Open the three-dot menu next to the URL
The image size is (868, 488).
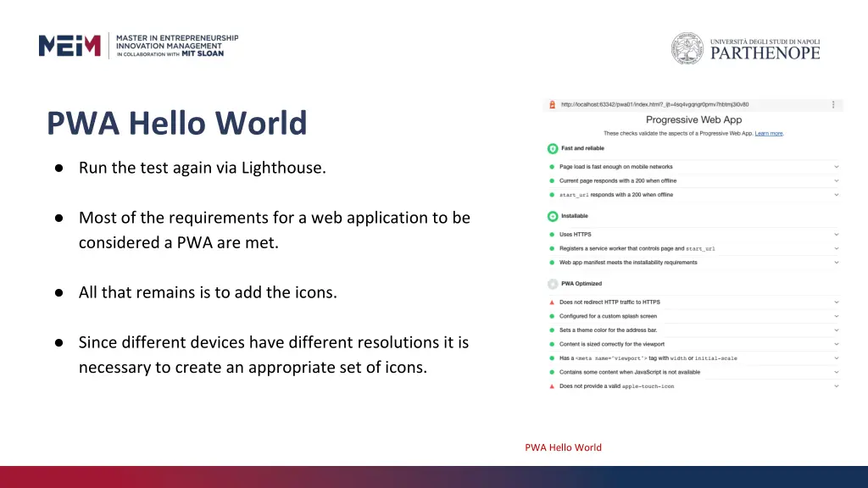click(833, 104)
